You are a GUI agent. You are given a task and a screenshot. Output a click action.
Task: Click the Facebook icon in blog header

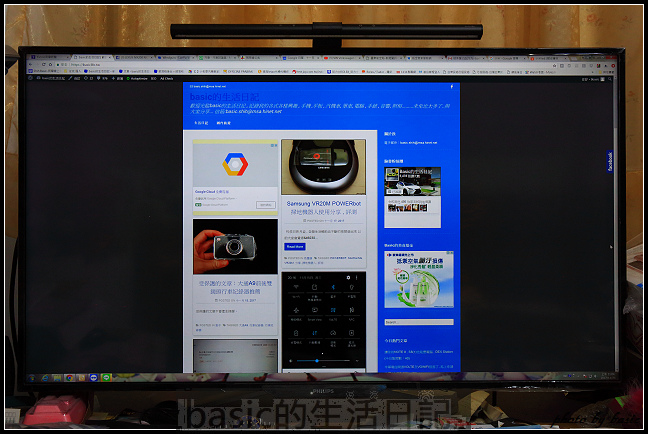pos(451,87)
